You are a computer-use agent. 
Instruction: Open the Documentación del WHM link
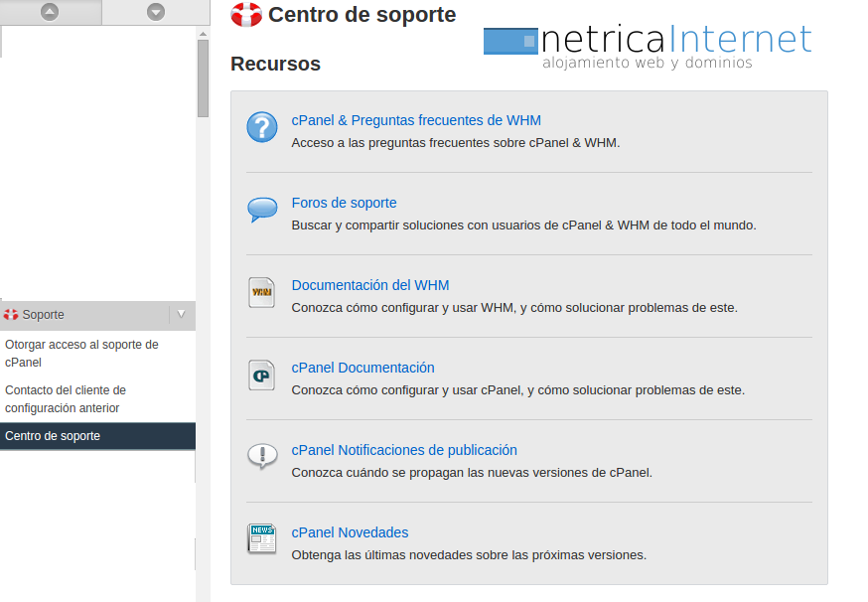(x=369, y=285)
